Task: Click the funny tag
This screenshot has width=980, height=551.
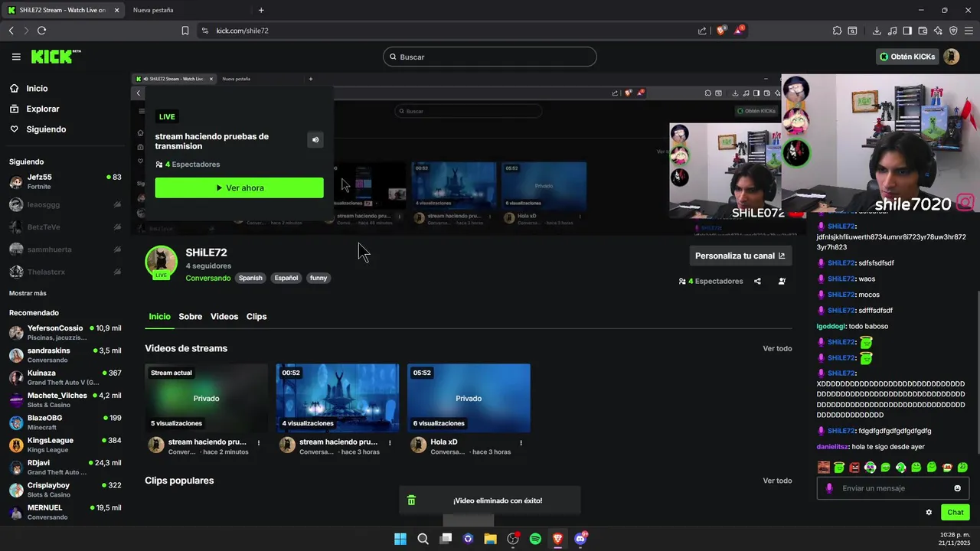Action: pos(318,279)
